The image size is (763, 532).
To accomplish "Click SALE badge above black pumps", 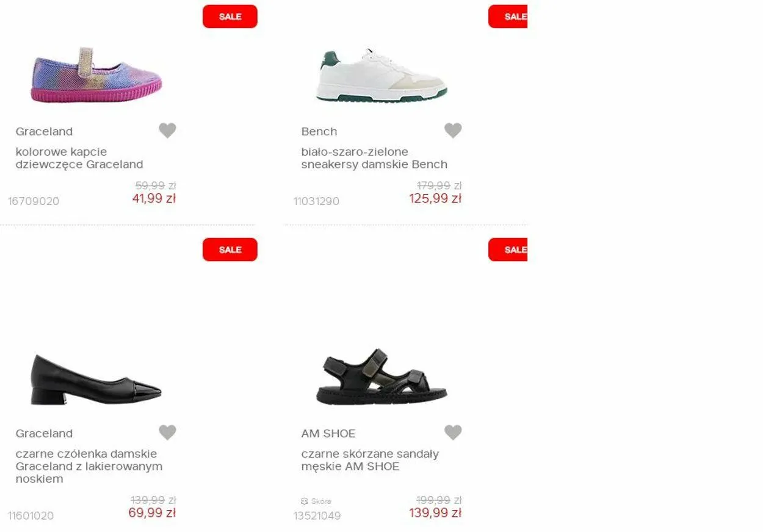I will click(x=230, y=250).
